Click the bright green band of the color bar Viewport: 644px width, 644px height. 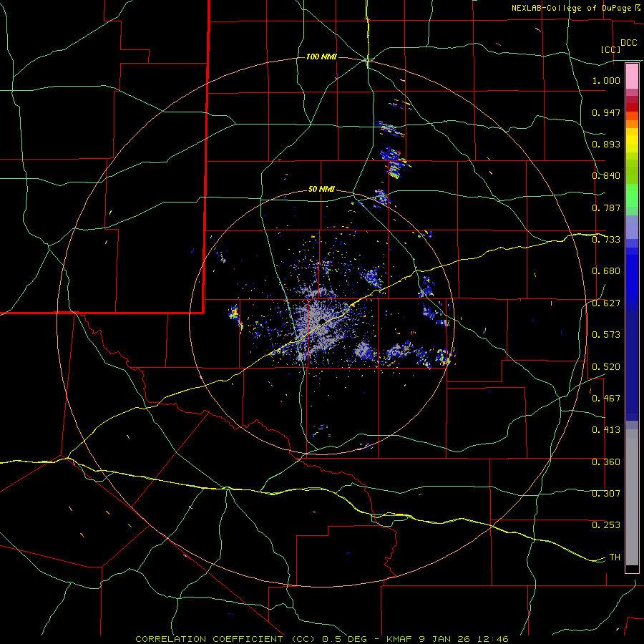coord(632,195)
